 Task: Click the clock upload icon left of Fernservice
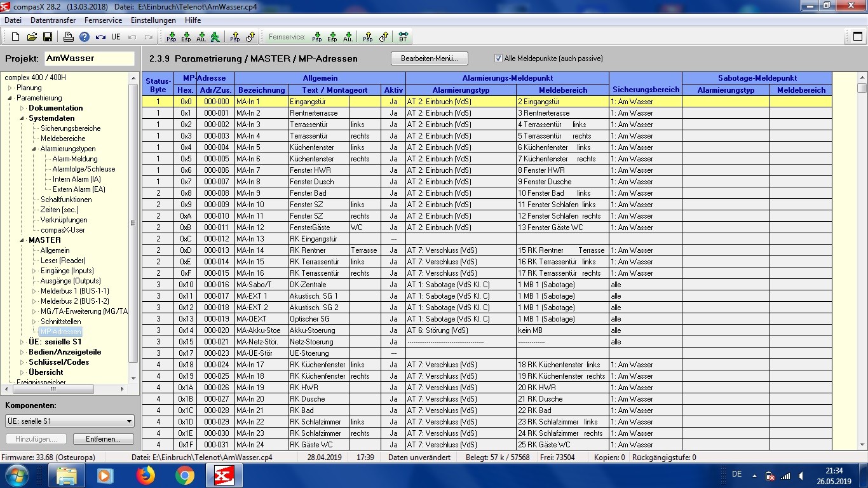click(x=250, y=37)
